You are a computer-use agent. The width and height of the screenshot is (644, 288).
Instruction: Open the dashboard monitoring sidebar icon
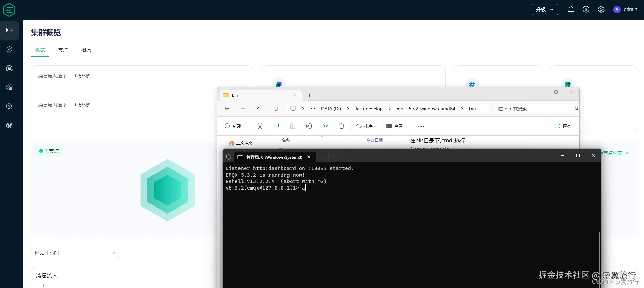[x=10, y=30]
